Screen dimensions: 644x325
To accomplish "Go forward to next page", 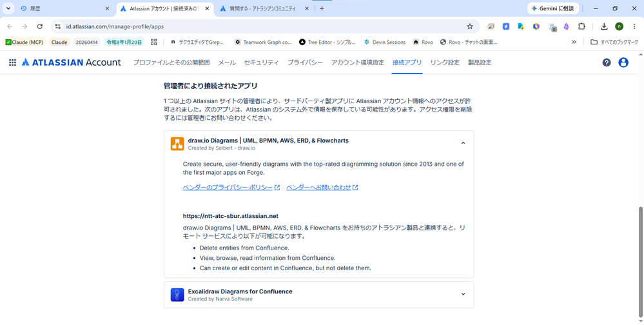I will point(24,26).
